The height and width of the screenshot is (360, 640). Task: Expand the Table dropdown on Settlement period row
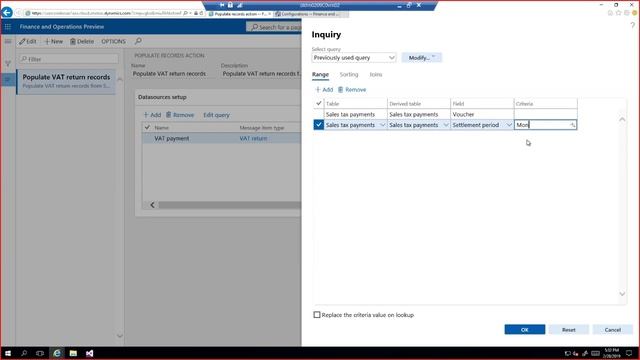pyautogui.click(x=382, y=125)
